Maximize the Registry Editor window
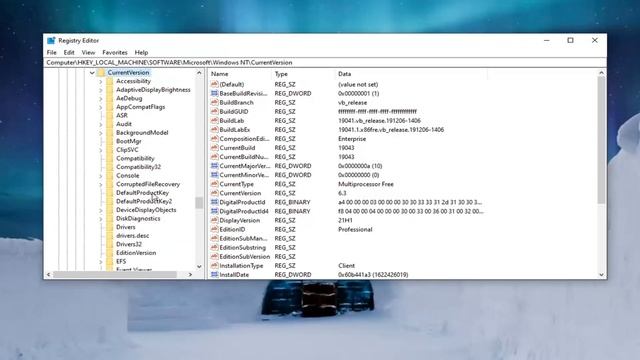The image size is (640, 360). pos(570,40)
